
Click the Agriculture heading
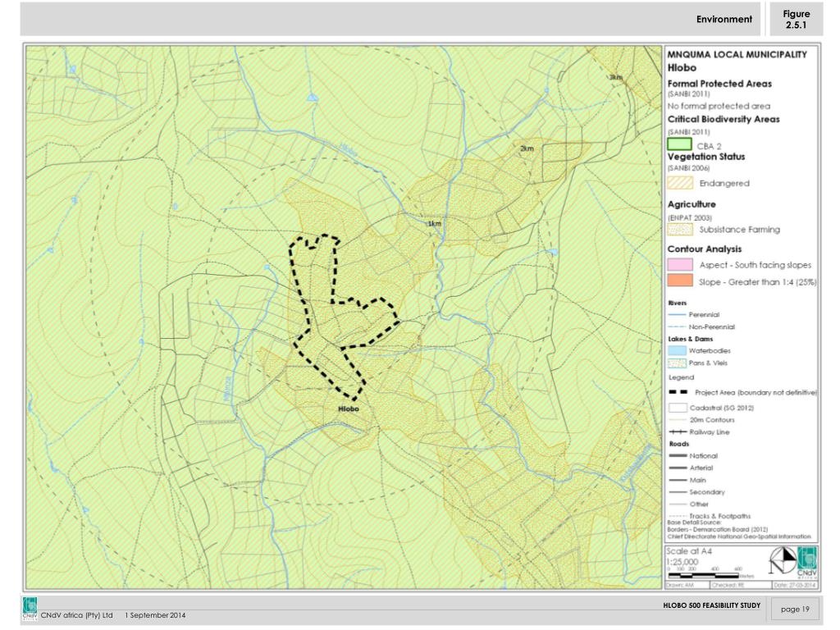coord(692,204)
